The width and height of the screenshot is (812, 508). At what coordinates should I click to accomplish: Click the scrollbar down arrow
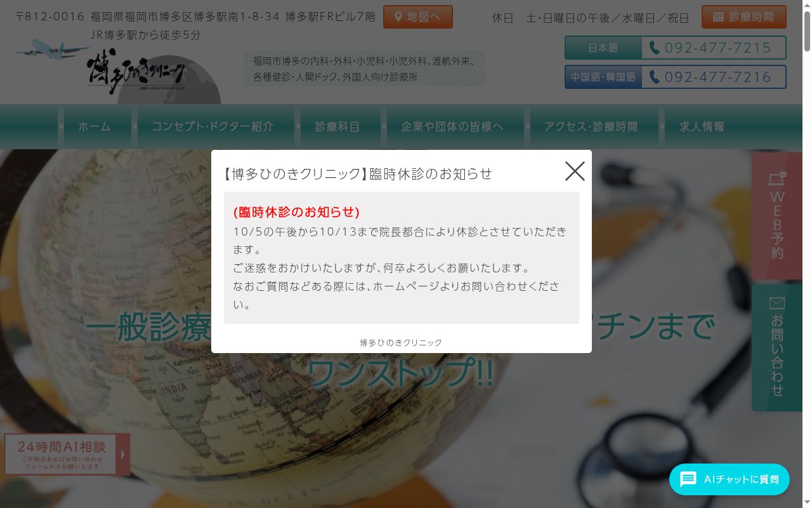click(807, 503)
